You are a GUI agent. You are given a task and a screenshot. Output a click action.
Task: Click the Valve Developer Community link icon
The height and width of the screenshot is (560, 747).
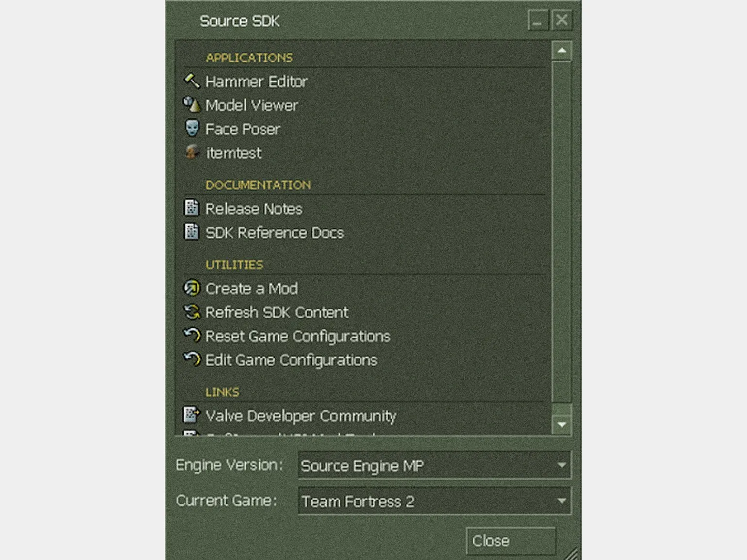click(191, 415)
